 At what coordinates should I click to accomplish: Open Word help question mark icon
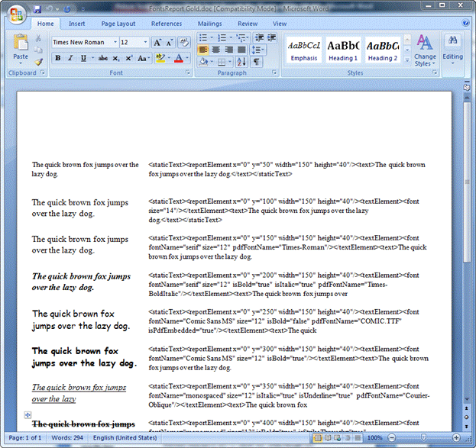(x=465, y=23)
